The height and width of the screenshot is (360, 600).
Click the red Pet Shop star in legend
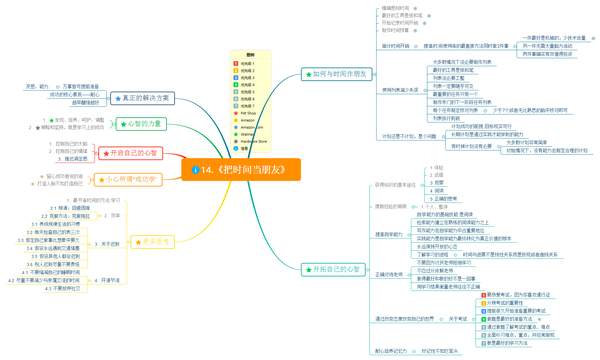(236, 113)
